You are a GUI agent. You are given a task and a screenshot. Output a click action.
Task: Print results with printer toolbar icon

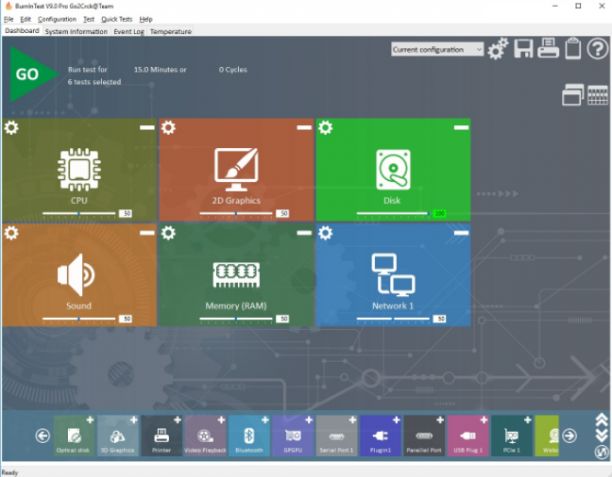pyautogui.click(x=548, y=48)
